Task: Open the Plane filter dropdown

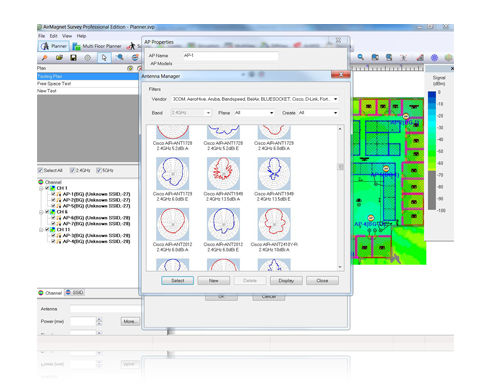Action: point(254,113)
